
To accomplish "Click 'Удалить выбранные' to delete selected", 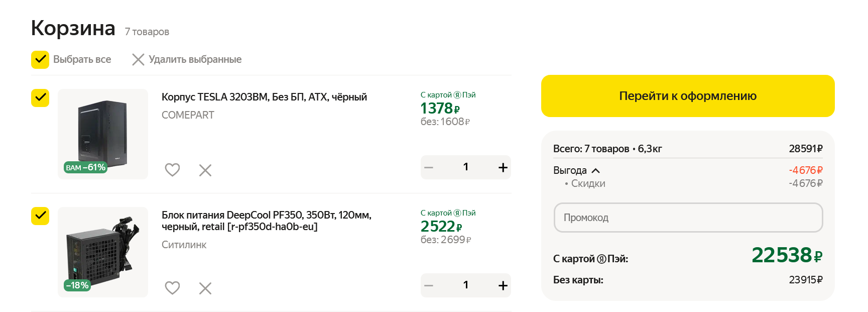I will click(x=187, y=59).
